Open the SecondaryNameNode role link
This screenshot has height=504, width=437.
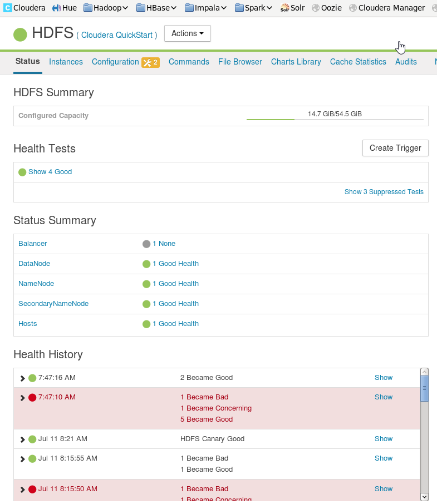(x=53, y=304)
